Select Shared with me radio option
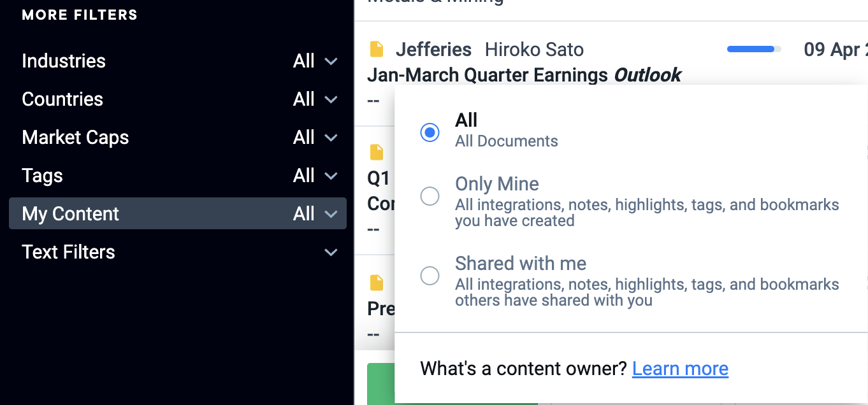Viewport: 868px width, 405px height. click(x=430, y=276)
